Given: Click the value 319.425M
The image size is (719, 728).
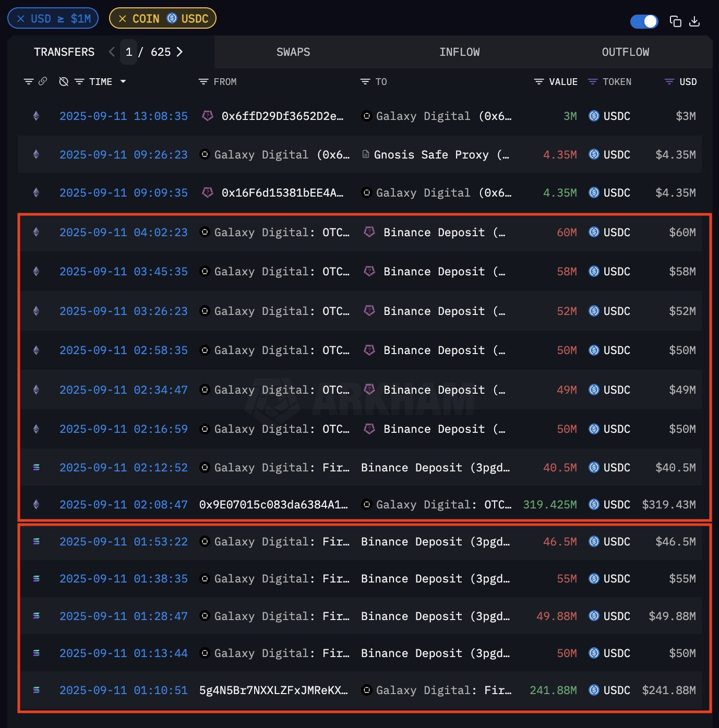Looking at the screenshot, I should 550,504.
